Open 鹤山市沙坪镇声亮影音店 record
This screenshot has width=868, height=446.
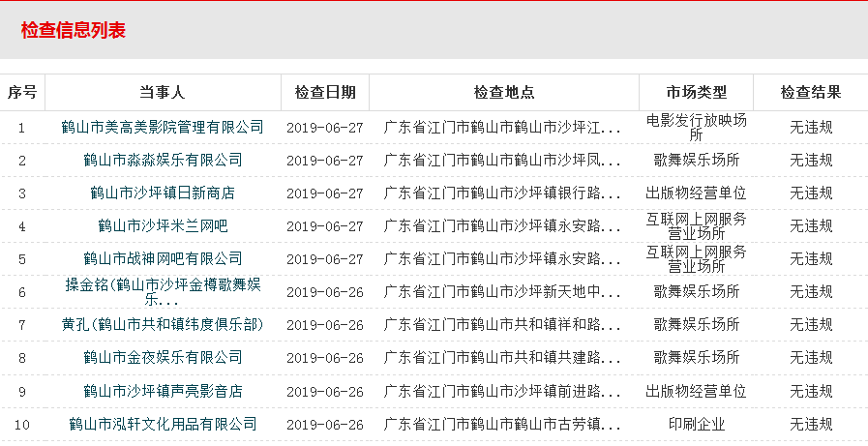click(162, 391)
